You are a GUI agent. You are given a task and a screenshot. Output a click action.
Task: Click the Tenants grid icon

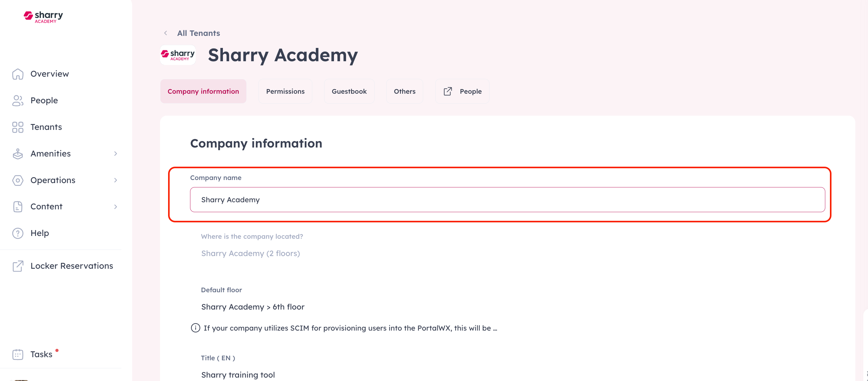click(18, 127)
